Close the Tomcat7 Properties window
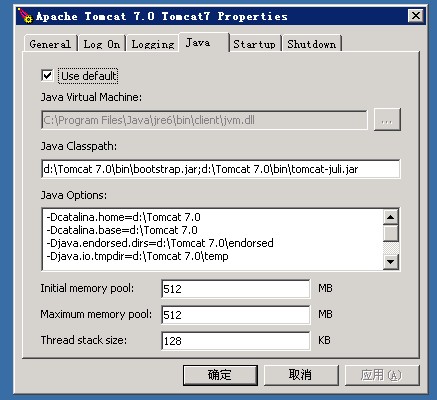Screen dimensions: 437x400 (416, 16)
